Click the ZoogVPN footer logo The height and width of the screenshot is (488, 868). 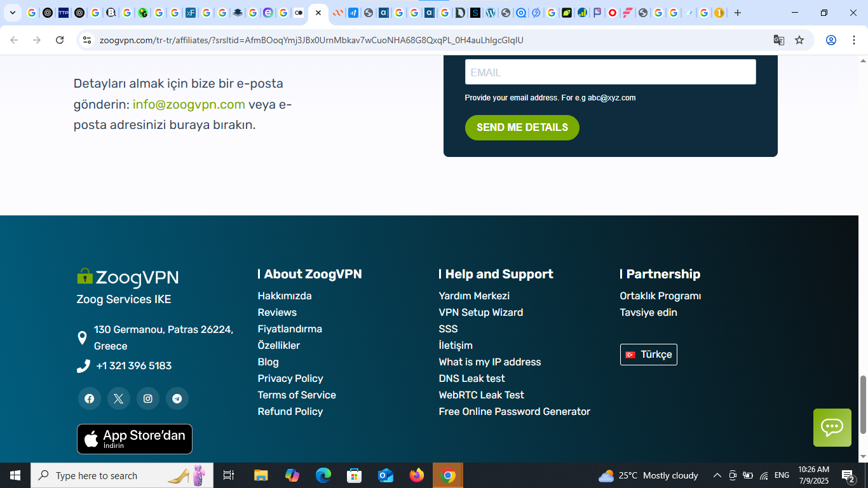tap(128, 278)
